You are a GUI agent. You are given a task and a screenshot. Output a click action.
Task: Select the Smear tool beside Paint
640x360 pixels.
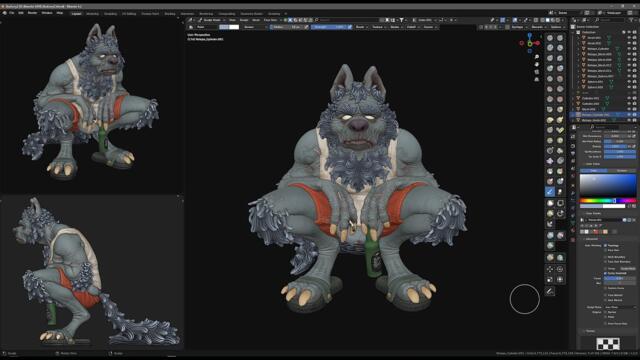pos(560,191)
